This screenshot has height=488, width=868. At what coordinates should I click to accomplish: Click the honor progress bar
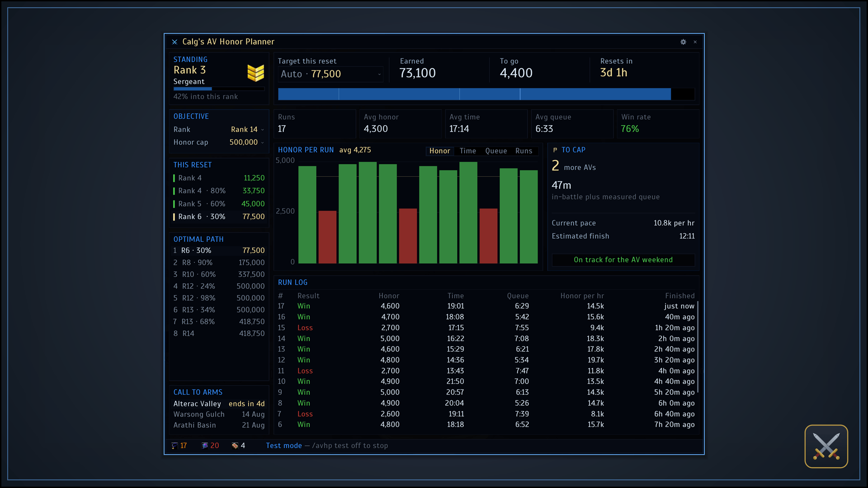click(486, 94)
